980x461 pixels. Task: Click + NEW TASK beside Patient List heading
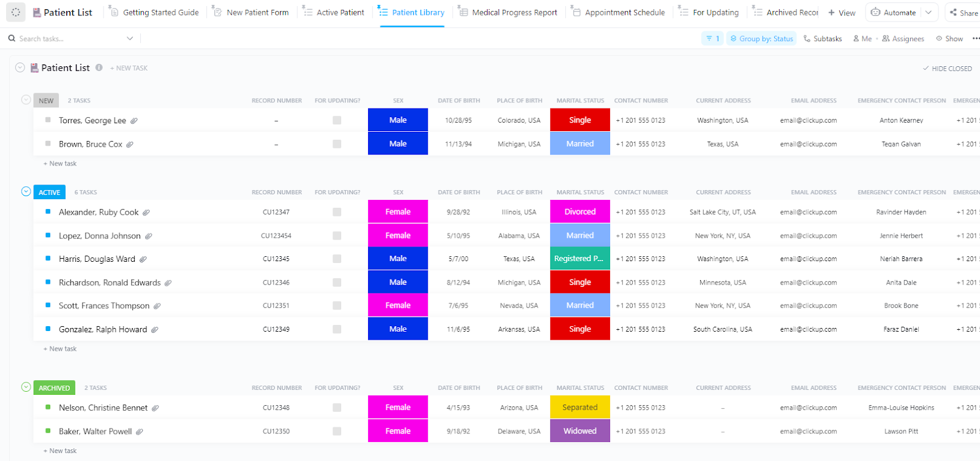(129, 68)
